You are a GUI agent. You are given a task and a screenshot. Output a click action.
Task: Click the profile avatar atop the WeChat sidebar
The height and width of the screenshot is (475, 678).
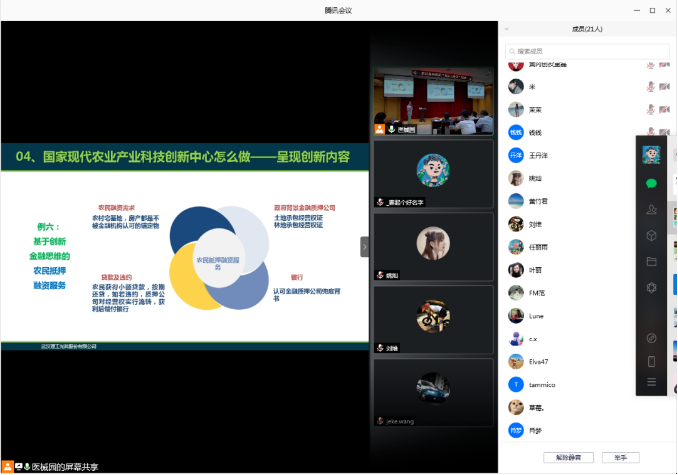pos(651,154)
